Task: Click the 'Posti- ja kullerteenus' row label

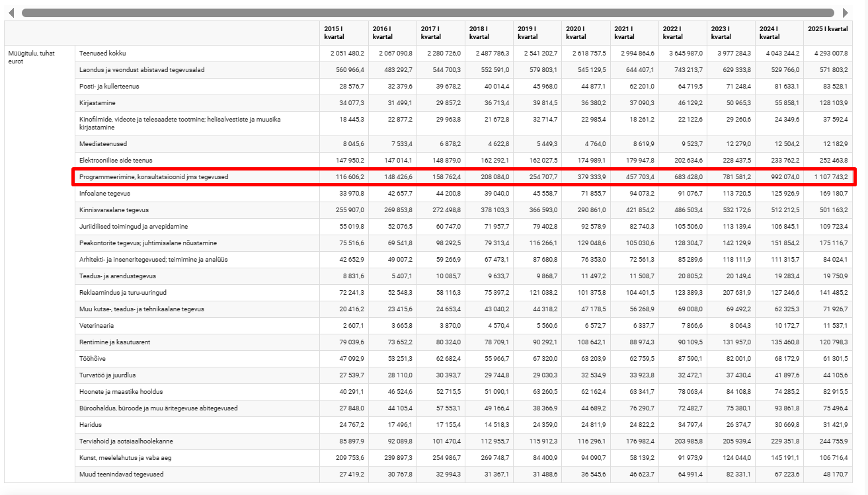Action: 109,87
